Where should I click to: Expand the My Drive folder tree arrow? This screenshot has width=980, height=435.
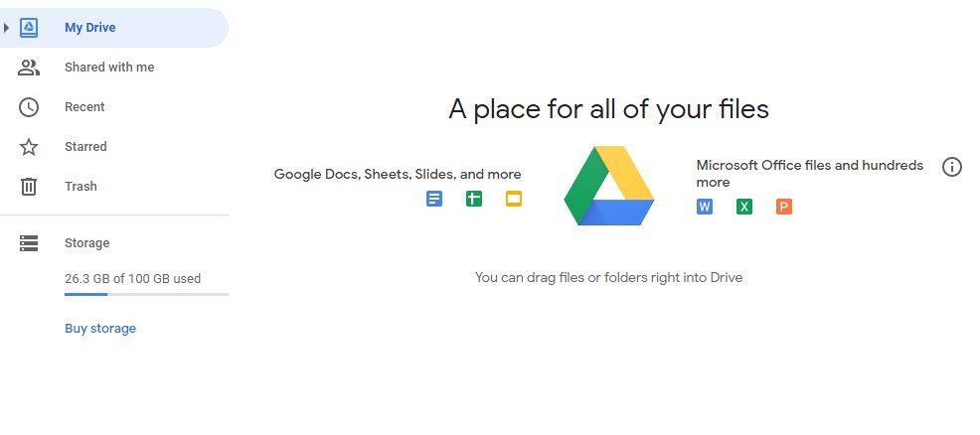(x=6, y=28)
